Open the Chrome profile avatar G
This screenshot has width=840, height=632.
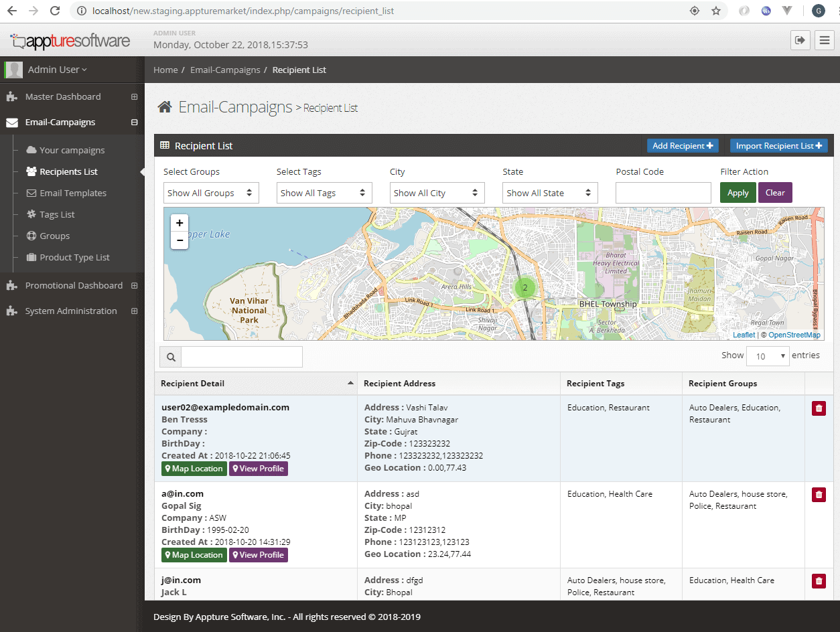[x=818, y=11]
